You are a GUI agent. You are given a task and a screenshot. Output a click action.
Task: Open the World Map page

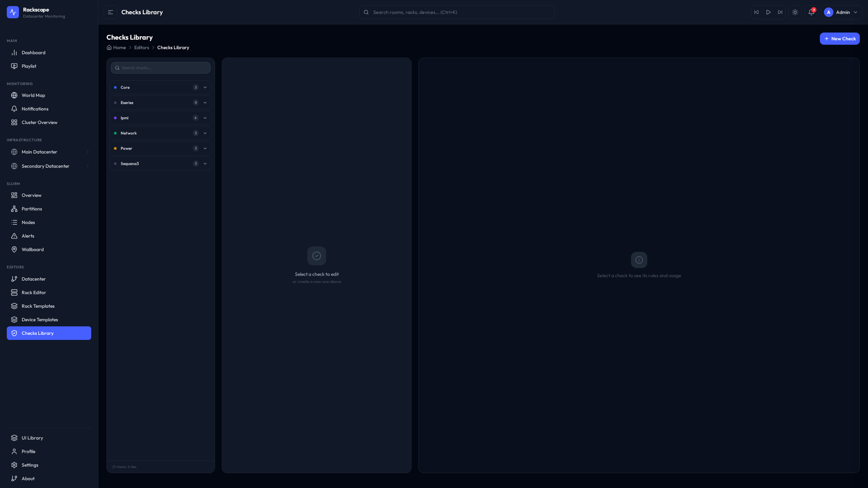[x=33, y=95]
